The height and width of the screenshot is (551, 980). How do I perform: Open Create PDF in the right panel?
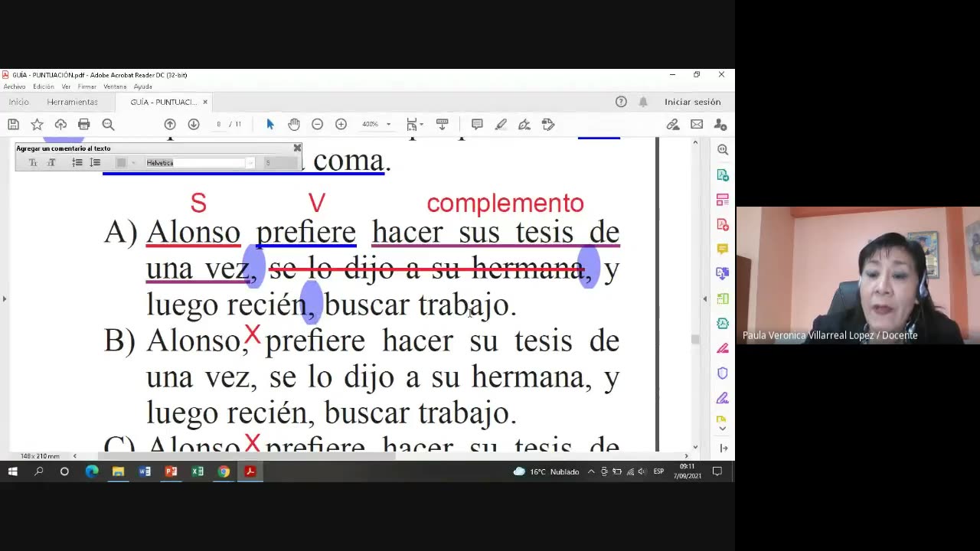[722, 224]
